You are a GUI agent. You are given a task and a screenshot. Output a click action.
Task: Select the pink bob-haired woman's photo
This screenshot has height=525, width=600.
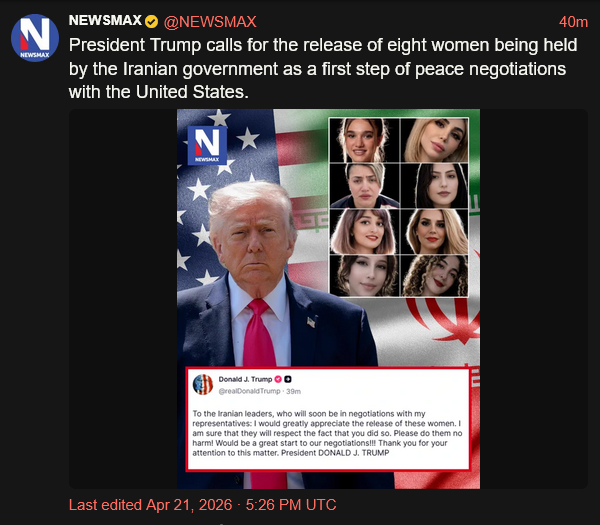point(364,232)
